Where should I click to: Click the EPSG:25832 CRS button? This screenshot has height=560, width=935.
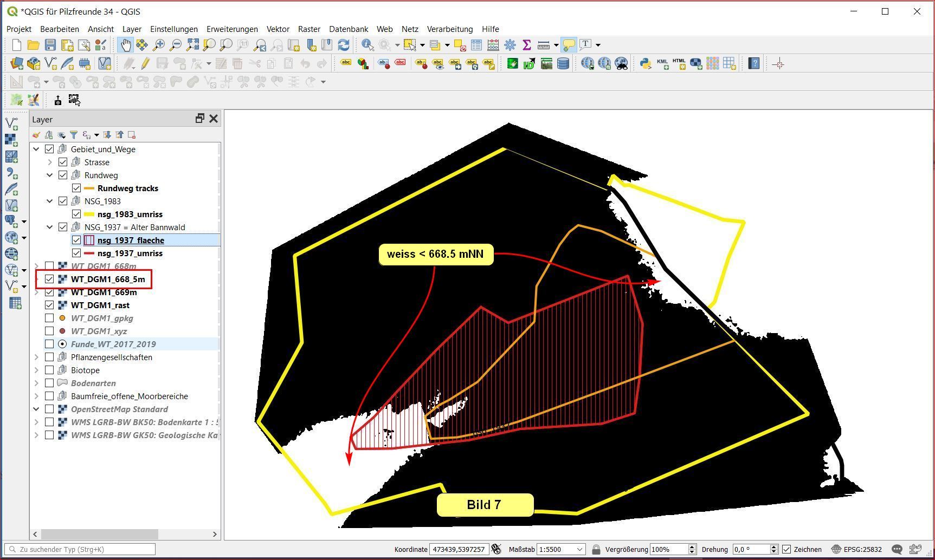click(858, 549)
